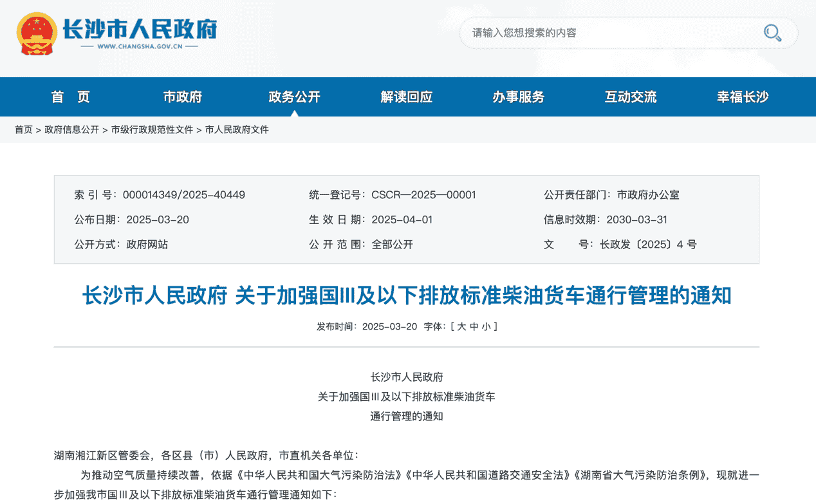Select the 政务公开 navigation tab

tap(294, 97)
